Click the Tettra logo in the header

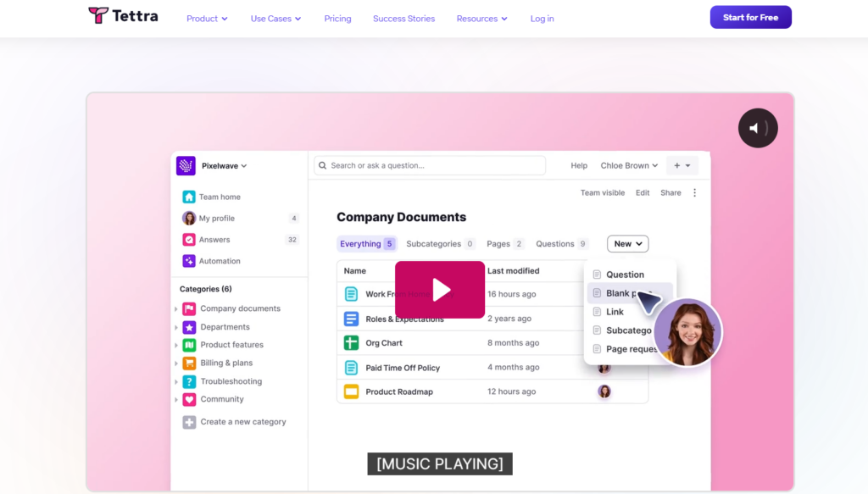pyautogui.click(x=123, y=15)
